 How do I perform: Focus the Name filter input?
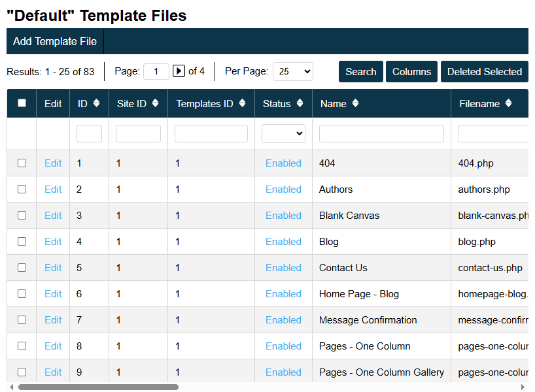pos(381,133)
